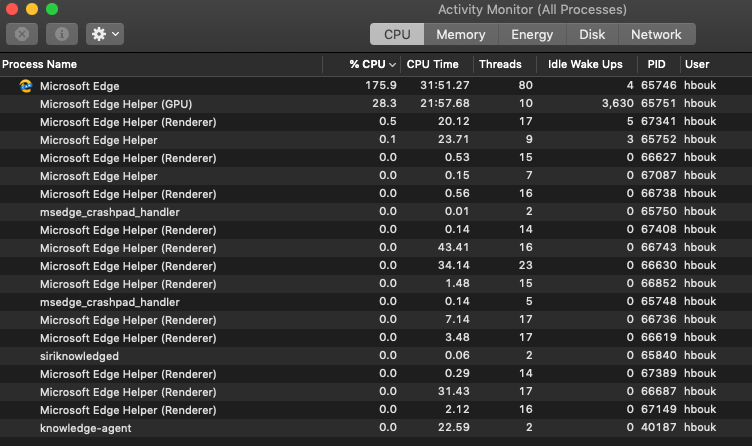
Task: Select the siriknowledged process row
Action: 376,356
